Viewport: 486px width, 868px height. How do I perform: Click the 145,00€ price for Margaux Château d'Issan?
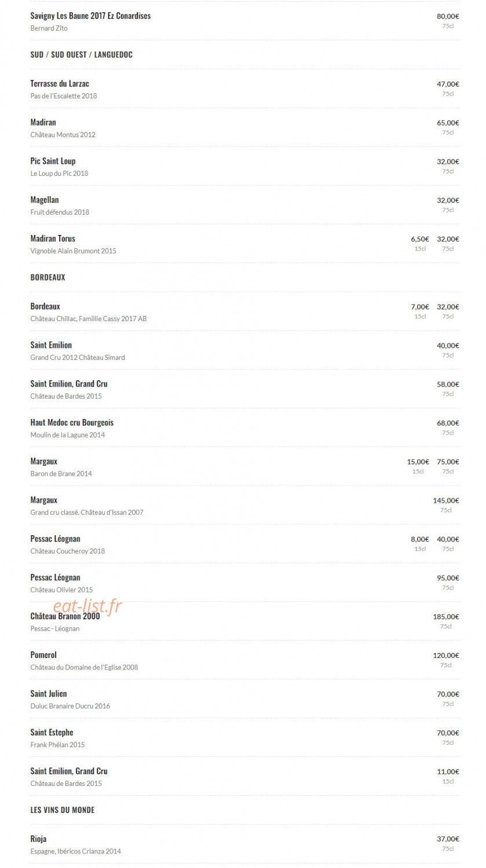tap(446, 501)
